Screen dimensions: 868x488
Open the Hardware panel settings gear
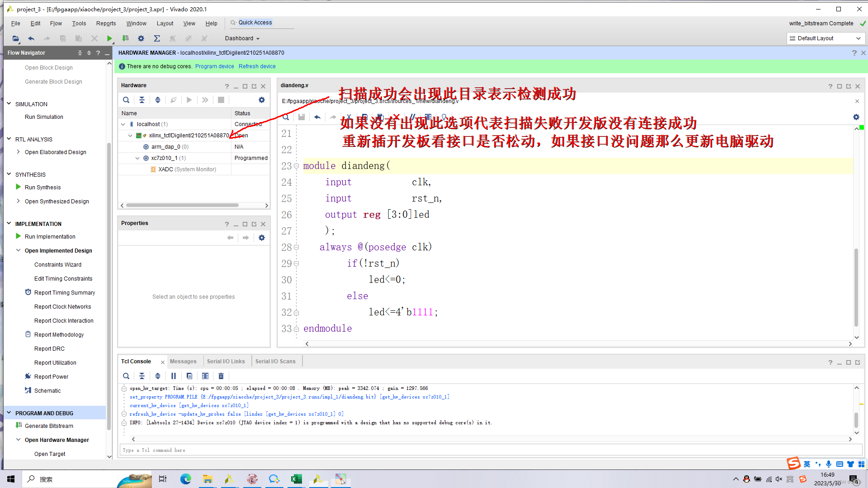pyautogui.click(x=261, y=100)
